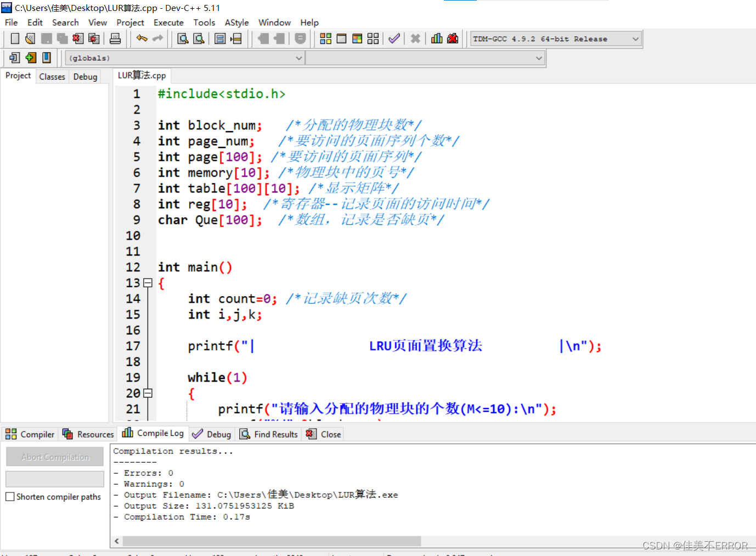
Task: Click the Compile icon with four colored squares
Action: coord(326,38)
